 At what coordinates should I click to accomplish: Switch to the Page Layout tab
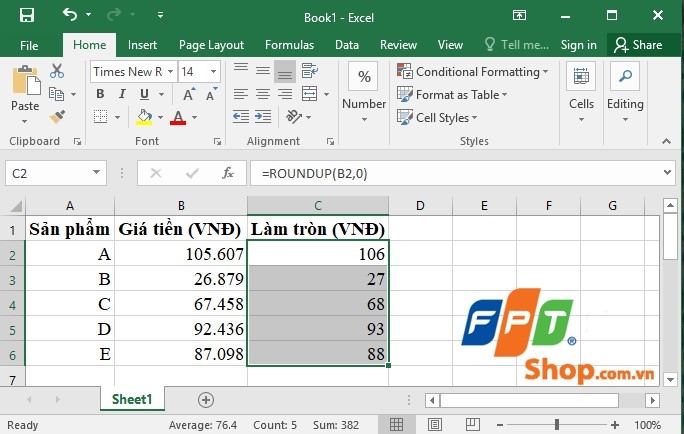coord(211,45)
